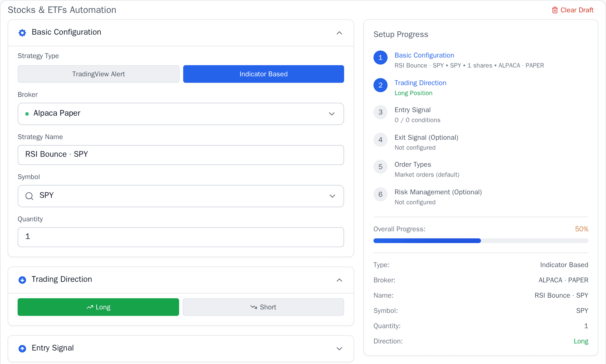Click step 5 circle for Order Types

point(381,167)
